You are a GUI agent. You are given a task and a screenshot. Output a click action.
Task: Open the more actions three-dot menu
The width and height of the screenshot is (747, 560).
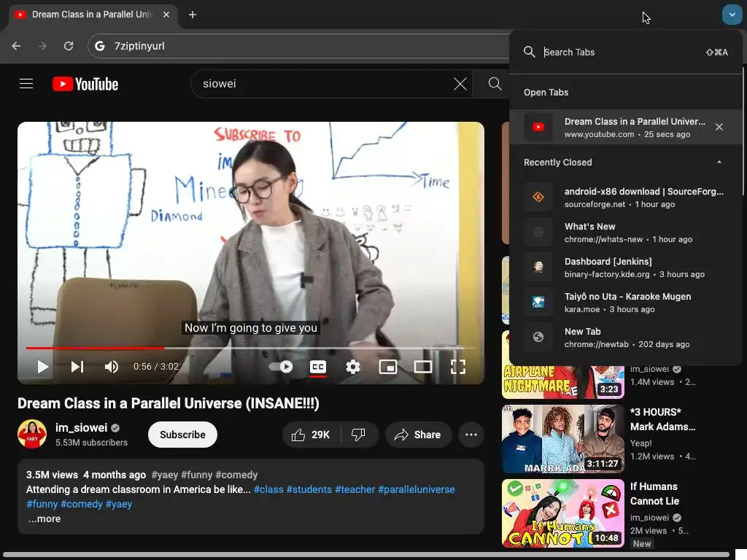(x=471, y=435)
